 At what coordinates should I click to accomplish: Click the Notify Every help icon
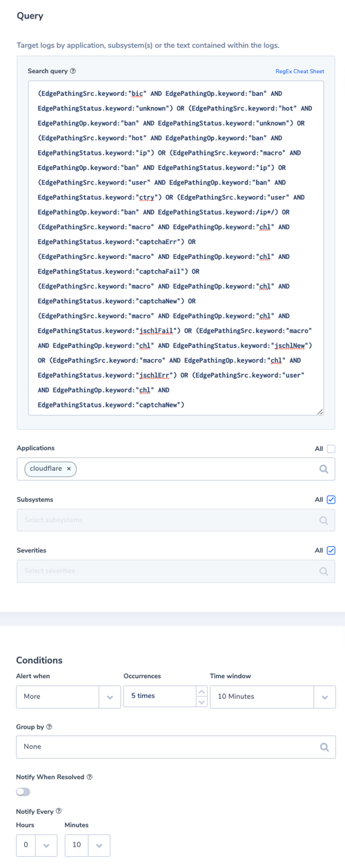tap(59, 811)
